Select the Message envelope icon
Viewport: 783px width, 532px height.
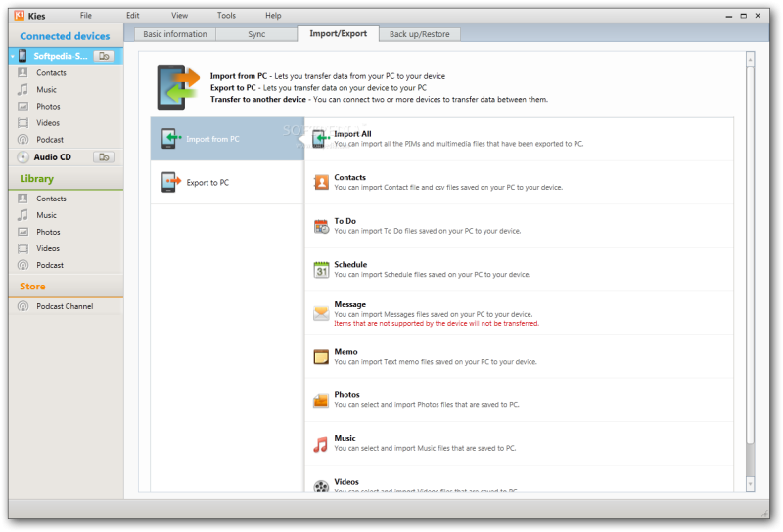tap(320, 313)
